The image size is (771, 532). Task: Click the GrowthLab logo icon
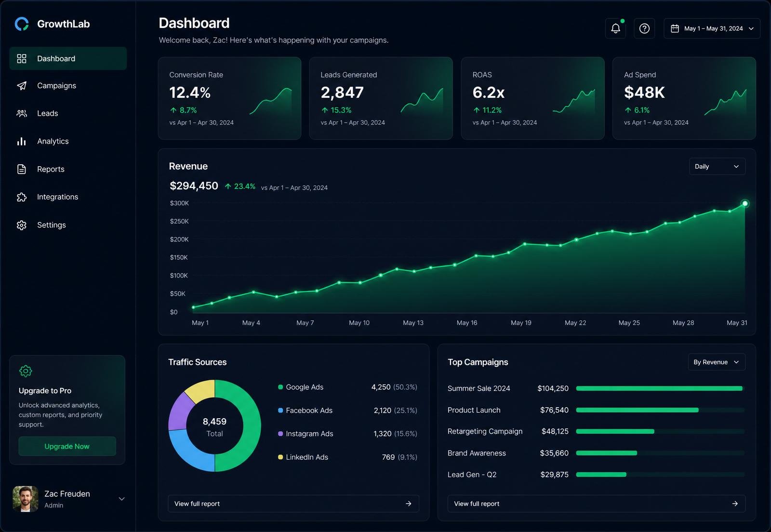coord(22,24)
